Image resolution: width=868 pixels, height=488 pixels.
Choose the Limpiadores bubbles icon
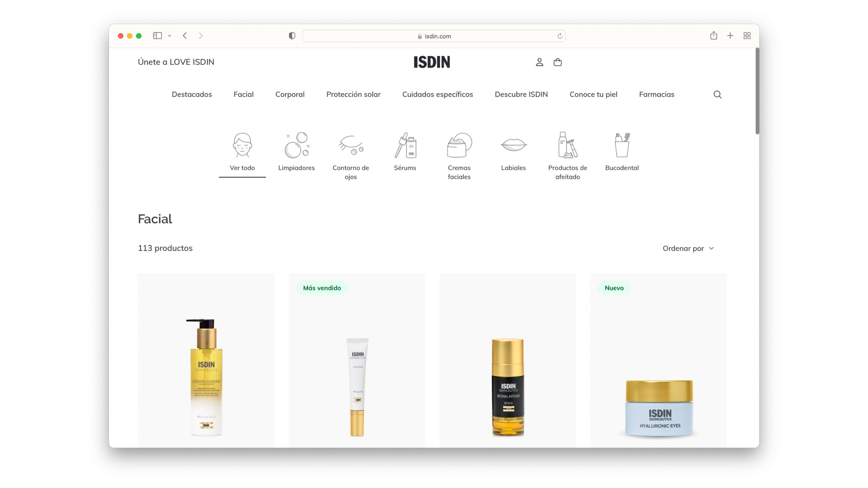pos(297,145)
